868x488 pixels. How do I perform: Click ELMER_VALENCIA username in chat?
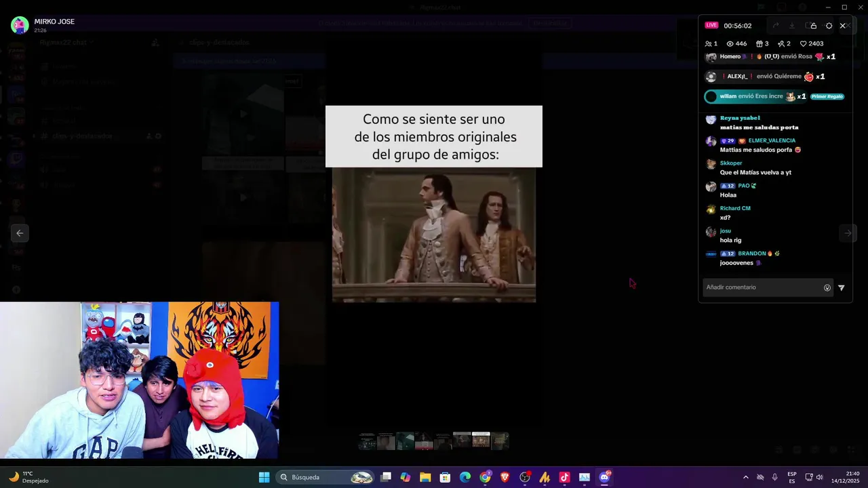[772, 140]
